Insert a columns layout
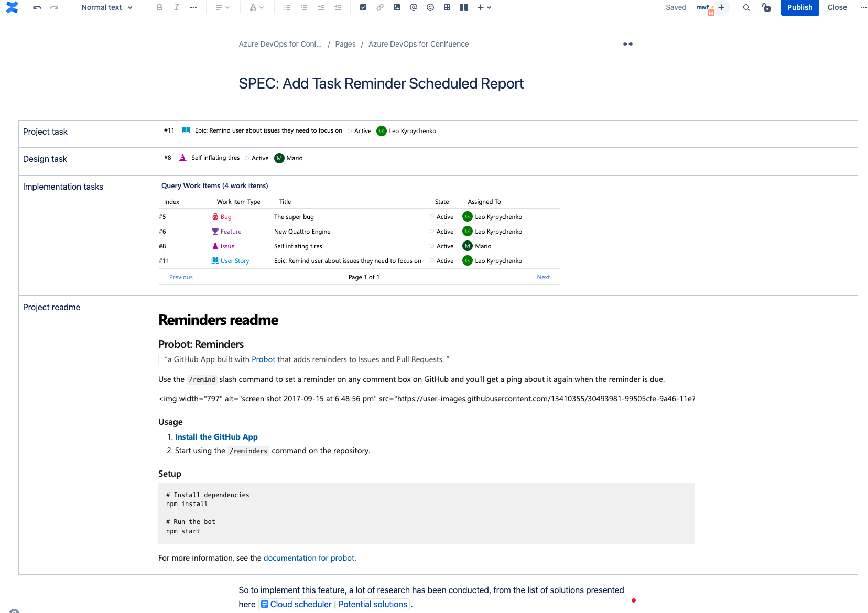This screenshot has height=613, width=868. pyautogui.click(x=464, y=7)
